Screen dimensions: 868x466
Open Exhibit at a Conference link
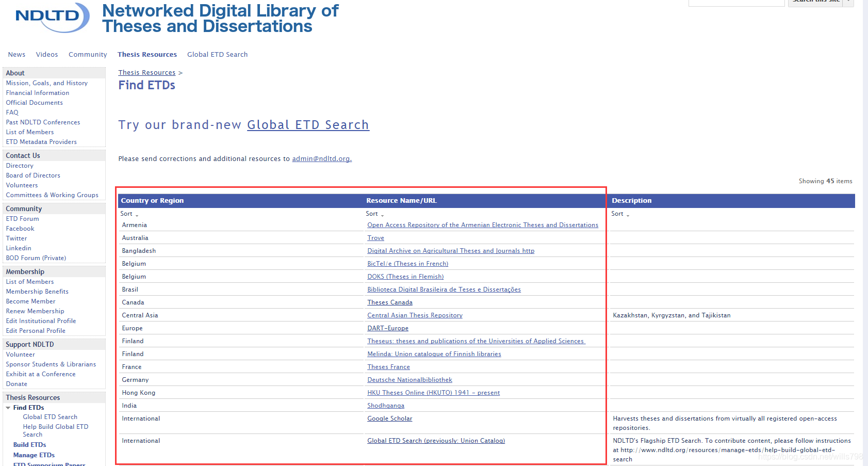[x=41, y=374]
